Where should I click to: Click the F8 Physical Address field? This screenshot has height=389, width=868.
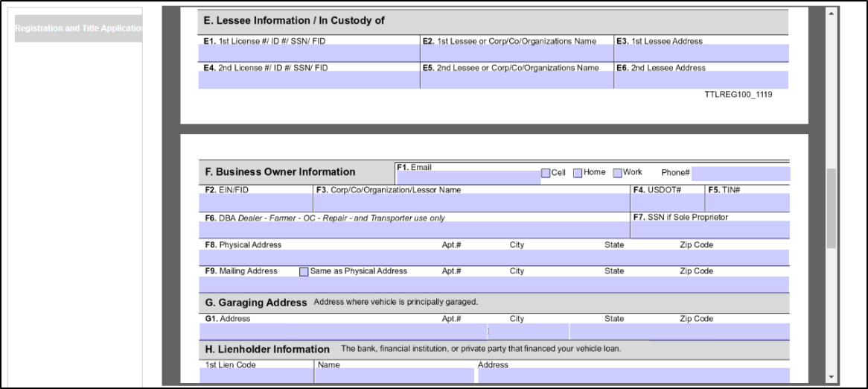tap(494, 258)
